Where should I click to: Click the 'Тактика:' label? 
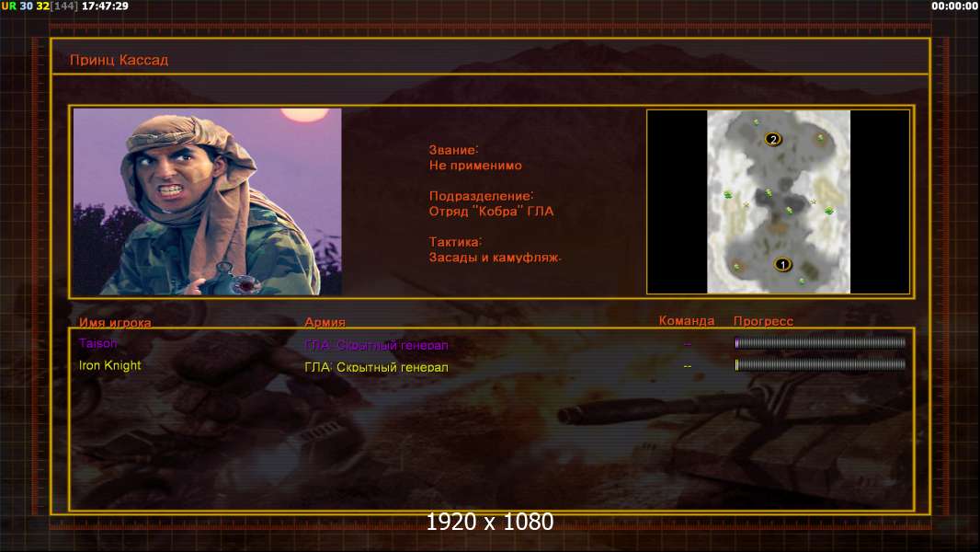[456, 242]
